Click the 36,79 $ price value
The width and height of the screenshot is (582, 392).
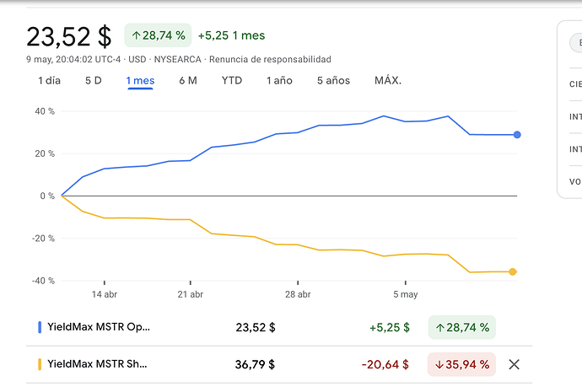(255, 364)
